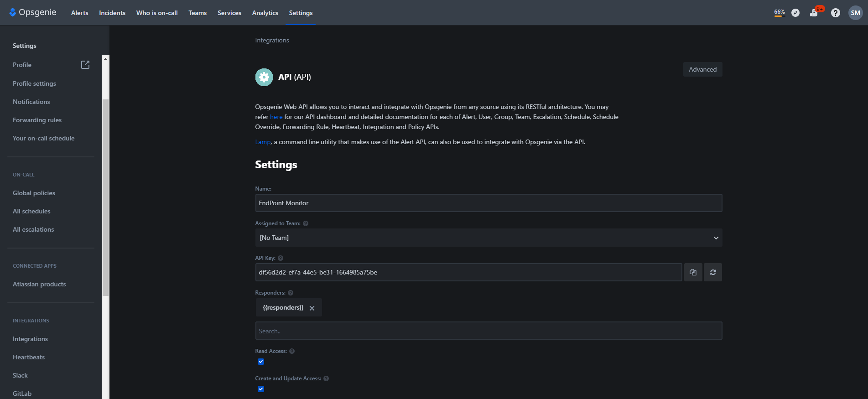868x399 pixels.
Task: Click sidebar scrollbar up arrow
Action: coord(105,58)
